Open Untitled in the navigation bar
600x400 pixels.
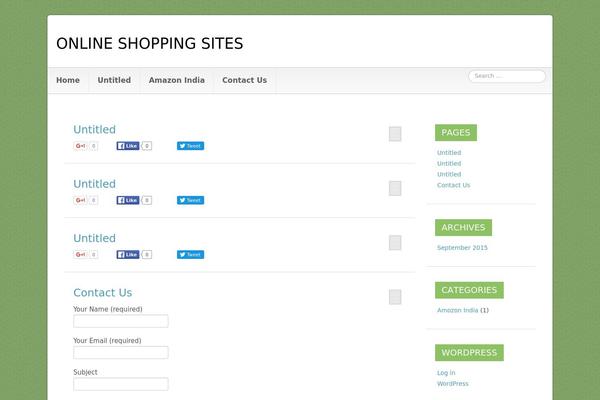tap(114, 80)
